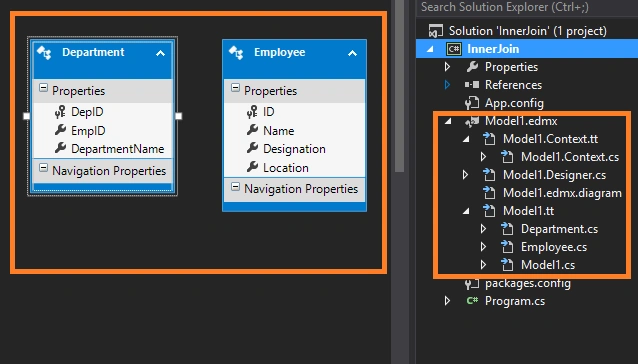This screenshot has height=364, width=638.
Task: Select the DepartmentName property row
Action: click(x=103, y=149)
